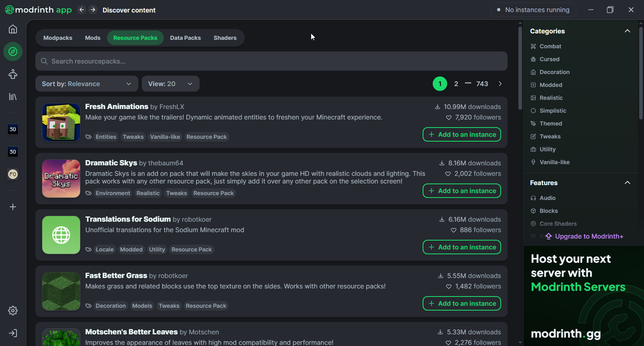Go to results page 2
This screenshot has height=346, width=644.
(x=456, y=84)
